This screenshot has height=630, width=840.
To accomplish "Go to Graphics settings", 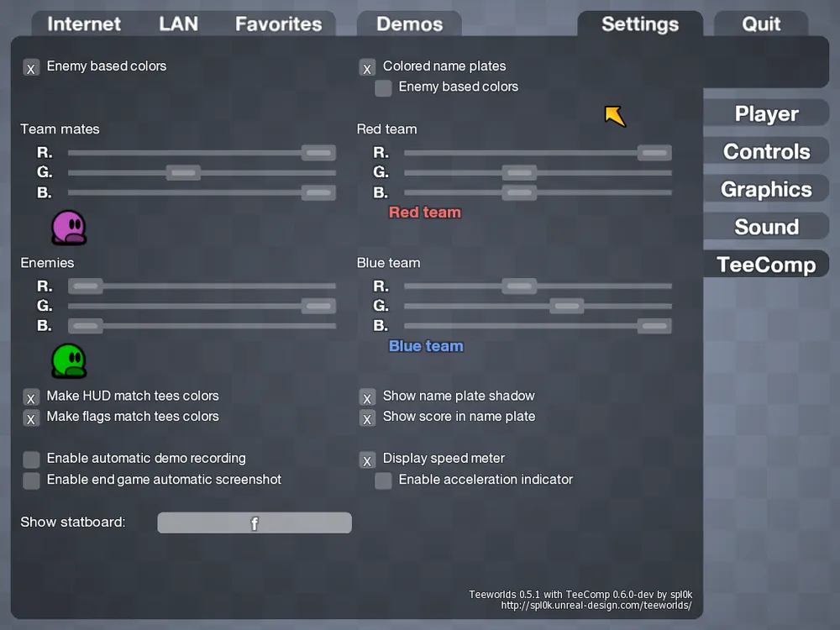I will 766,190.
